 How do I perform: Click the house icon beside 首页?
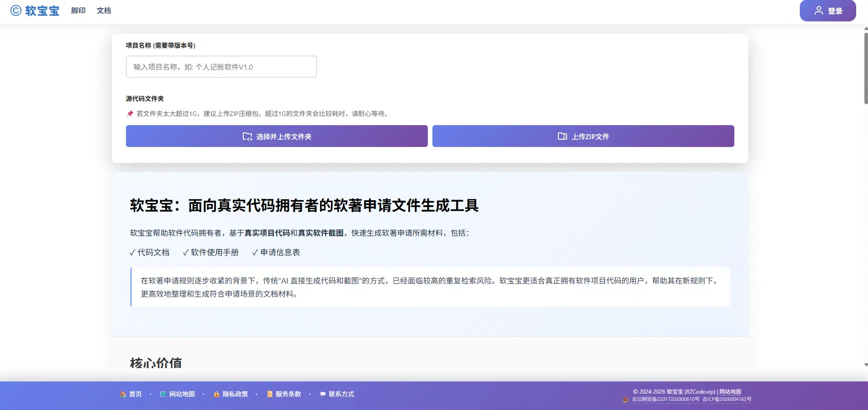pos(123,394)
